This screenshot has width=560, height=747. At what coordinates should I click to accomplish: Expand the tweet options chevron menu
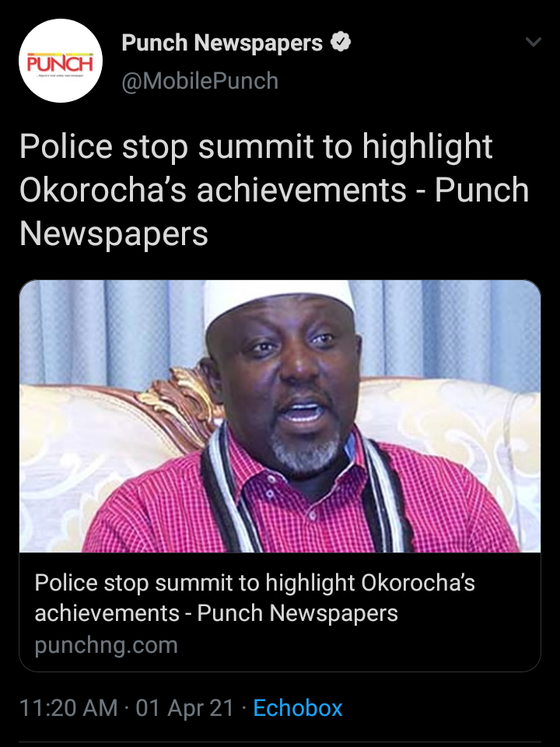tap(534, 42)
